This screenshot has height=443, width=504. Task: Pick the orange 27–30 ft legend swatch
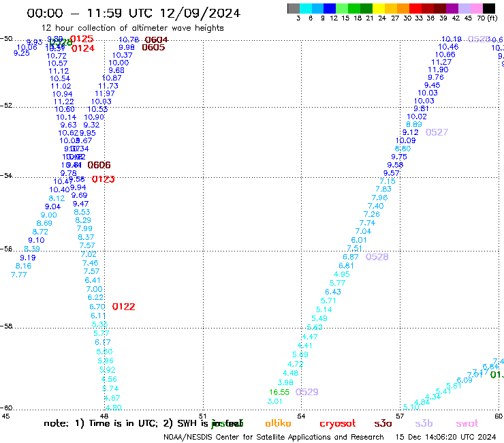pyautogui.click(x=403, y=8)
